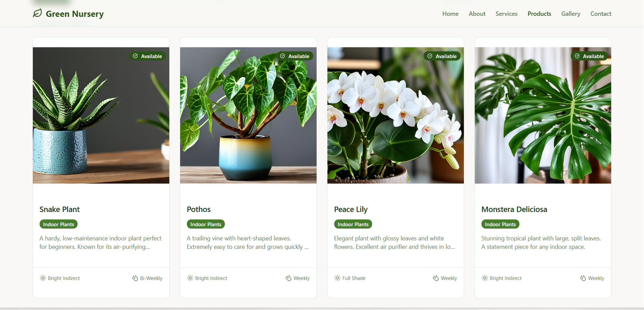Click the water droplet icon on Pothos card
Viewport: 644px width, 310px height.
289,278
